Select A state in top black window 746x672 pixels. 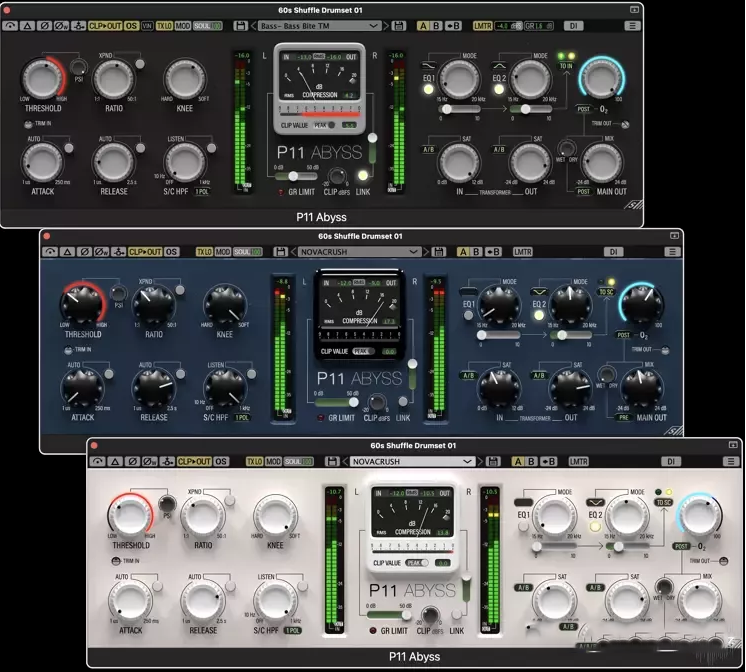(423, 26)
